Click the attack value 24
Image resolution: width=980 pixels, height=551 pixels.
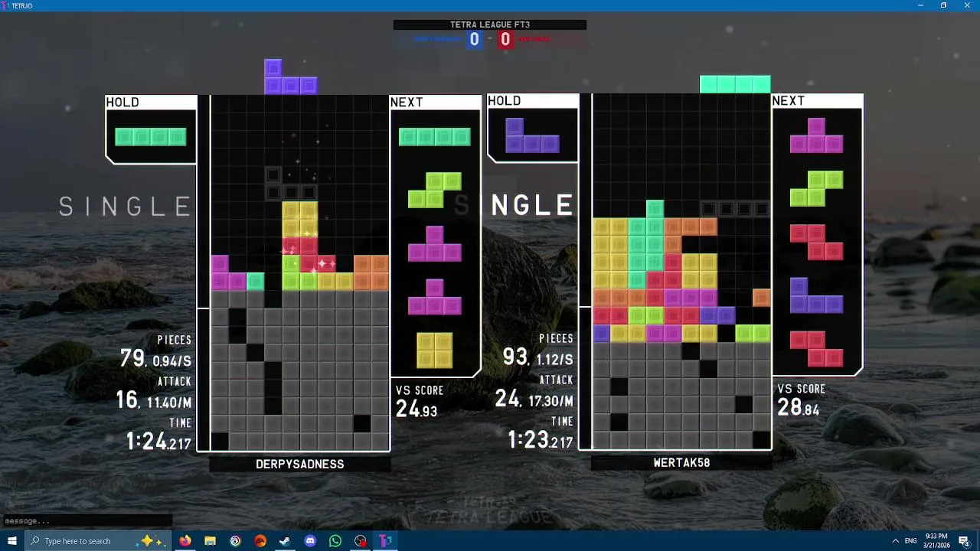pos(507,398)
